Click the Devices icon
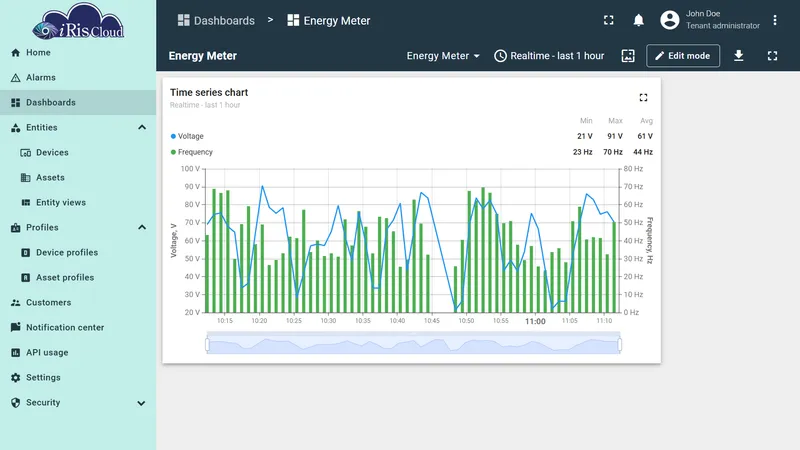This screenshot has width=800, height=450. pyautogui.click(x=26, y=153)
